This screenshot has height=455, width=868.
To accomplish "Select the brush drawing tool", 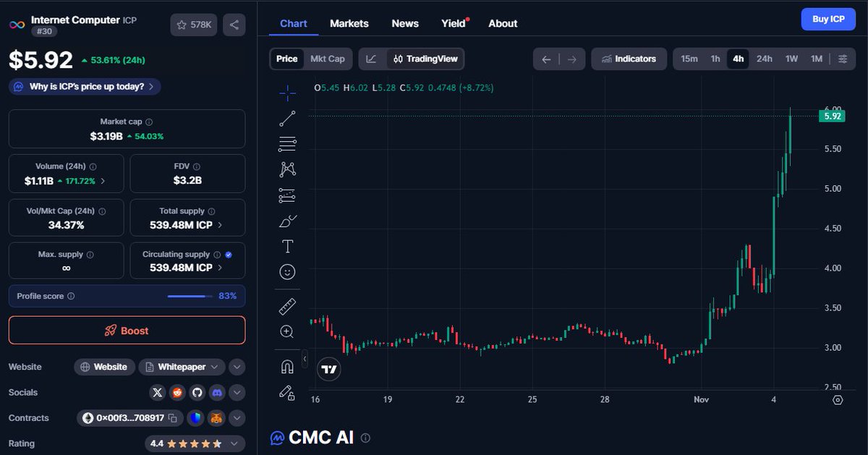I will click(287, 221).
